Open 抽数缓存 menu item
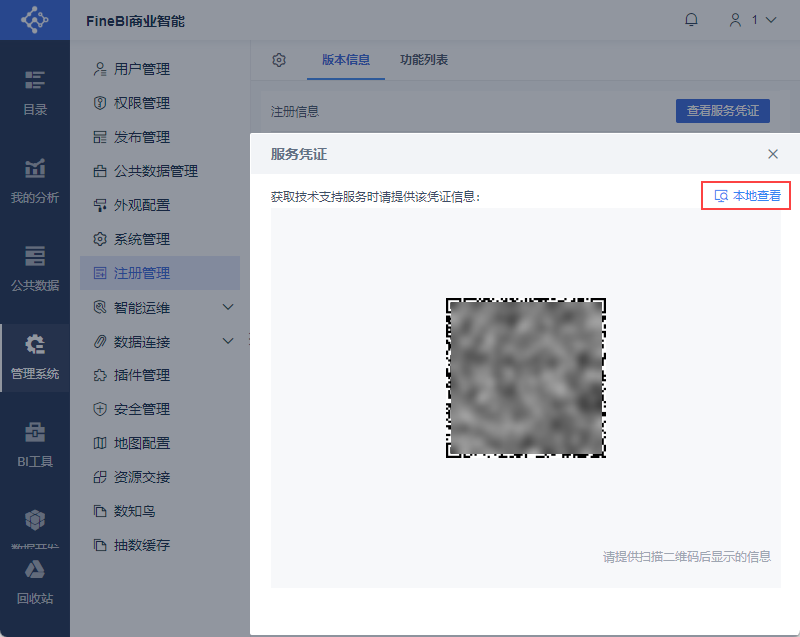This screenshot has width=800, height=637. coord(160,545)
